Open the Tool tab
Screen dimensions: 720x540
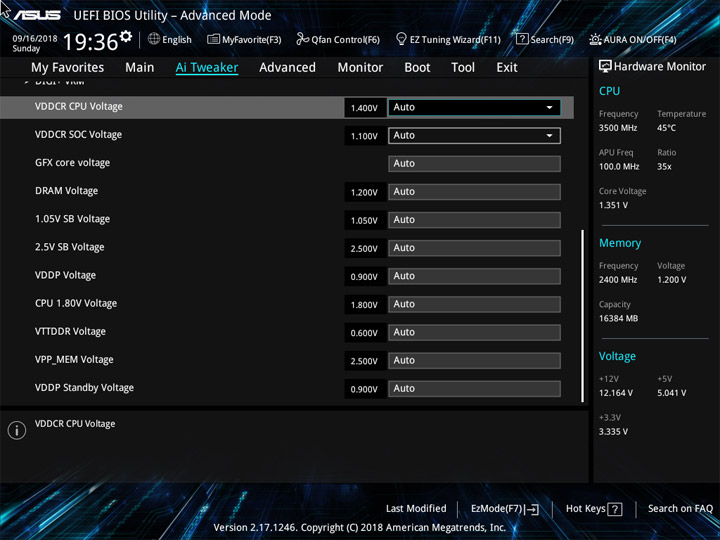point(463,68)
